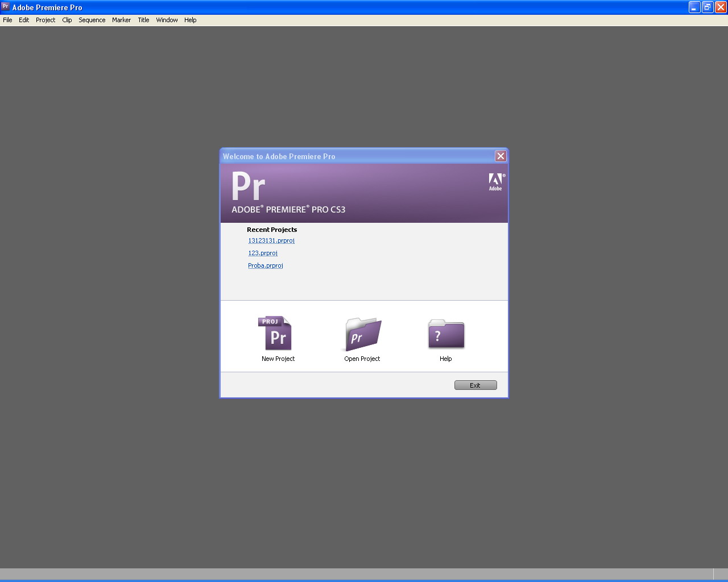Open the Title menu

[x=143, y=20]
